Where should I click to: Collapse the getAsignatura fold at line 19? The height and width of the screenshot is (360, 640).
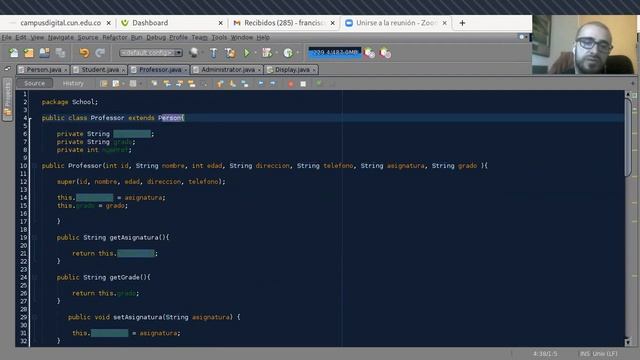coord(34,238)
